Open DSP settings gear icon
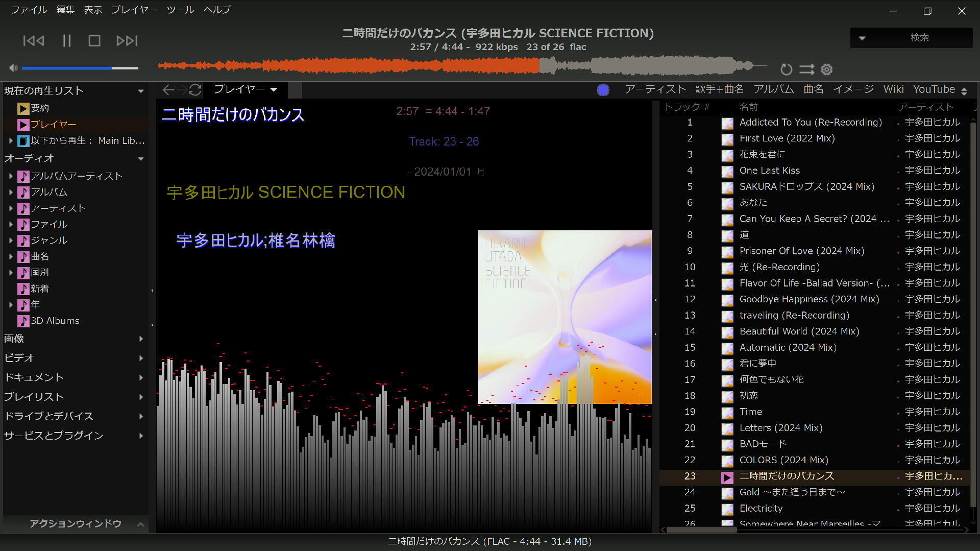The height and width of the screenshot is (551, 980). pos(826,69)
